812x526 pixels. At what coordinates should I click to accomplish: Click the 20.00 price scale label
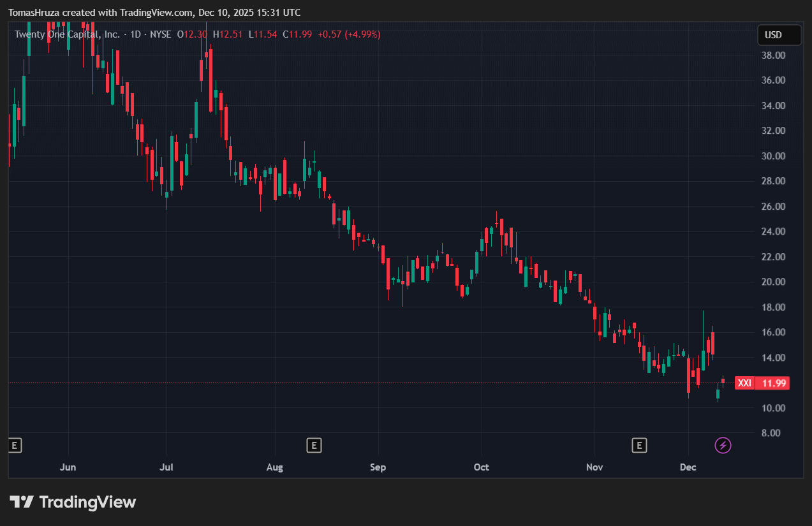[772, 282]
